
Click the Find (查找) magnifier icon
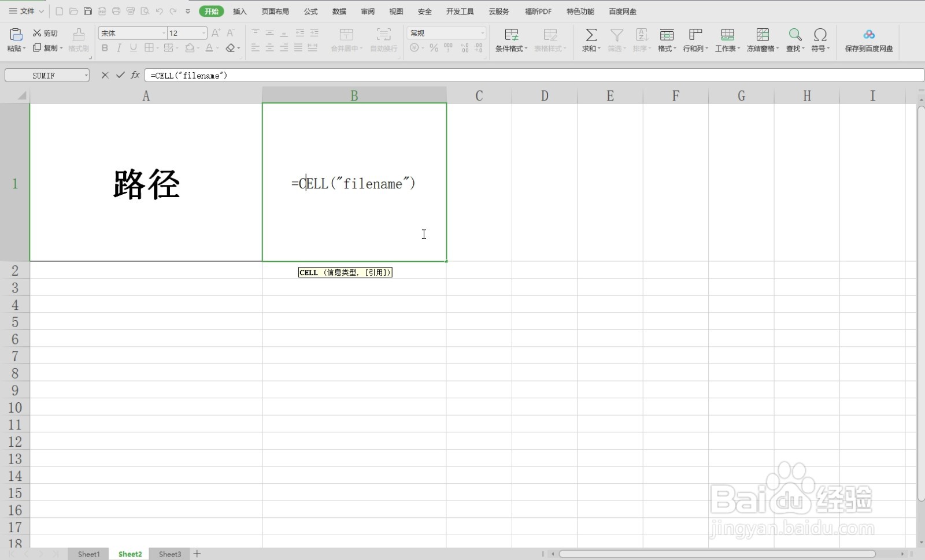click(x=795, y=35)
